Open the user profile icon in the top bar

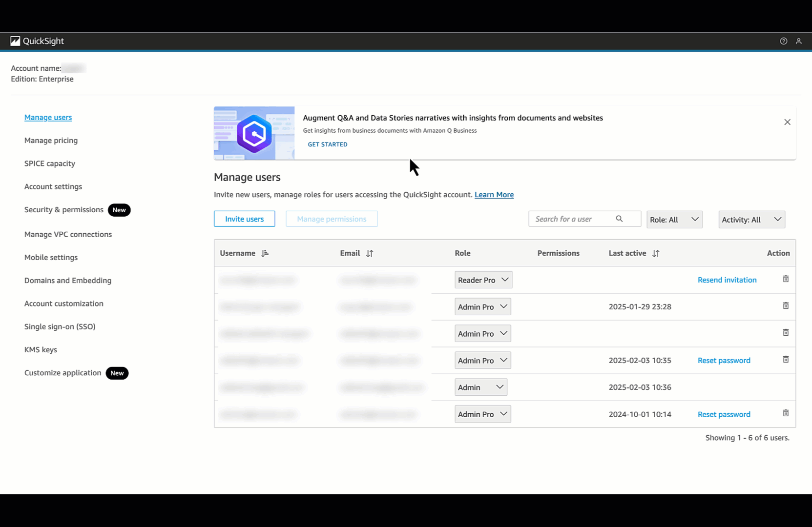coord(799,41)
